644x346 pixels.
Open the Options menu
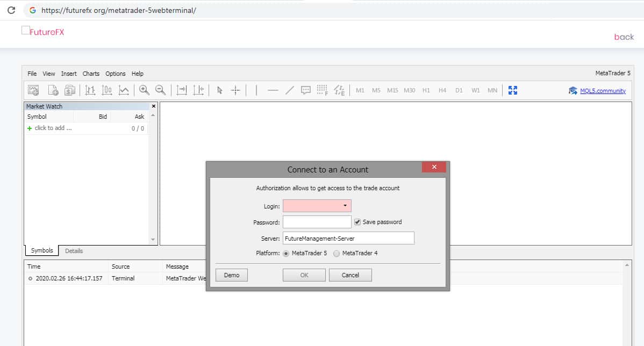(115, 74)
